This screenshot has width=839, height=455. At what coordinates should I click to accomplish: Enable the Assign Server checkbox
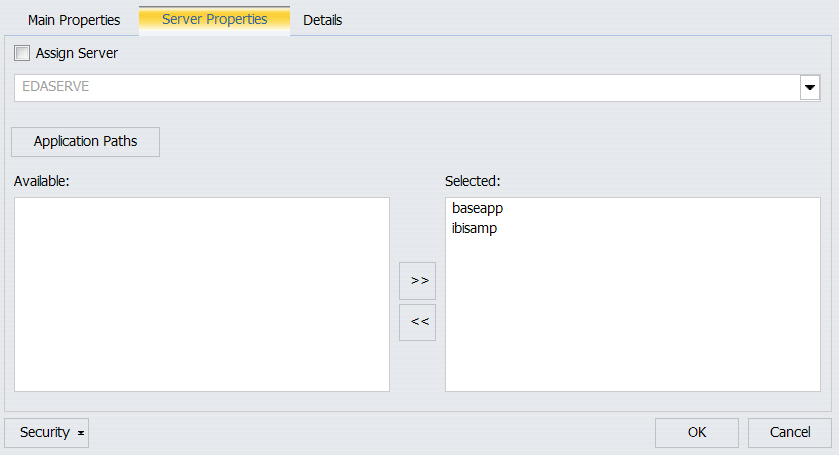(22, 53)
